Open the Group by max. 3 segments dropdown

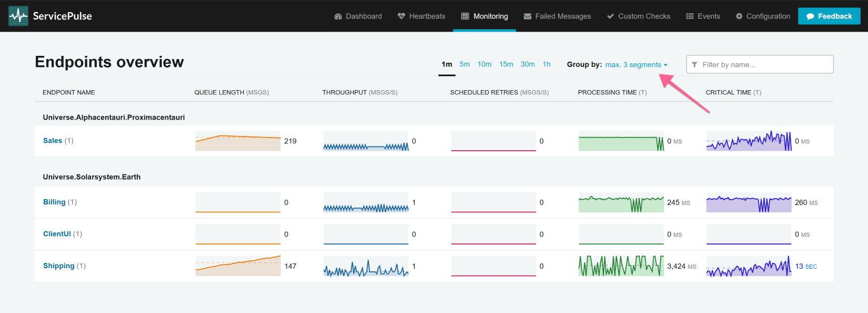coord(636,65)
